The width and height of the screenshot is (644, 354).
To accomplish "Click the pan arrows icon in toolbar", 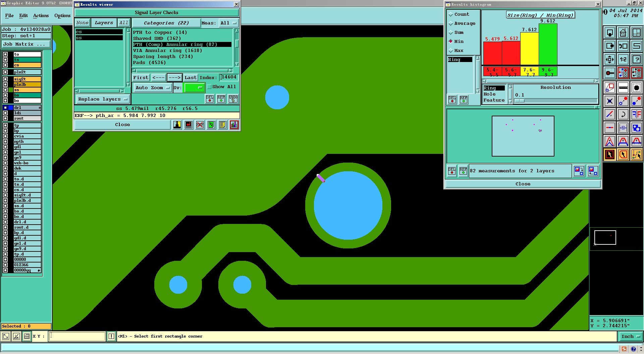I will pyautogui.click(x=609, y=60).
